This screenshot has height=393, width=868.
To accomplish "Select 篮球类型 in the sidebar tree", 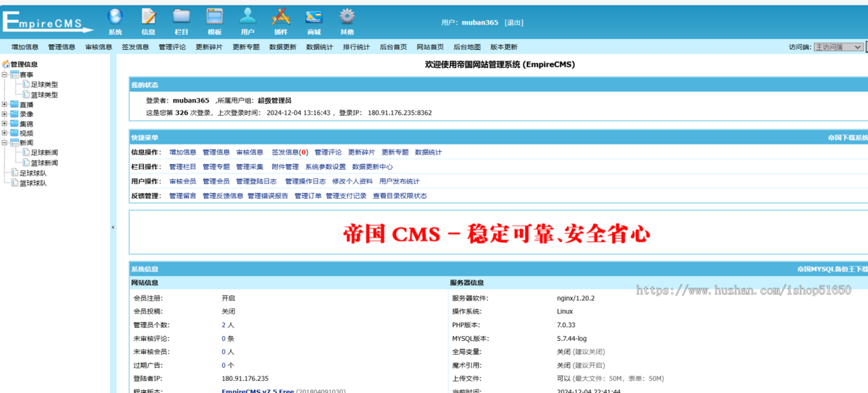I will (44, 95).
